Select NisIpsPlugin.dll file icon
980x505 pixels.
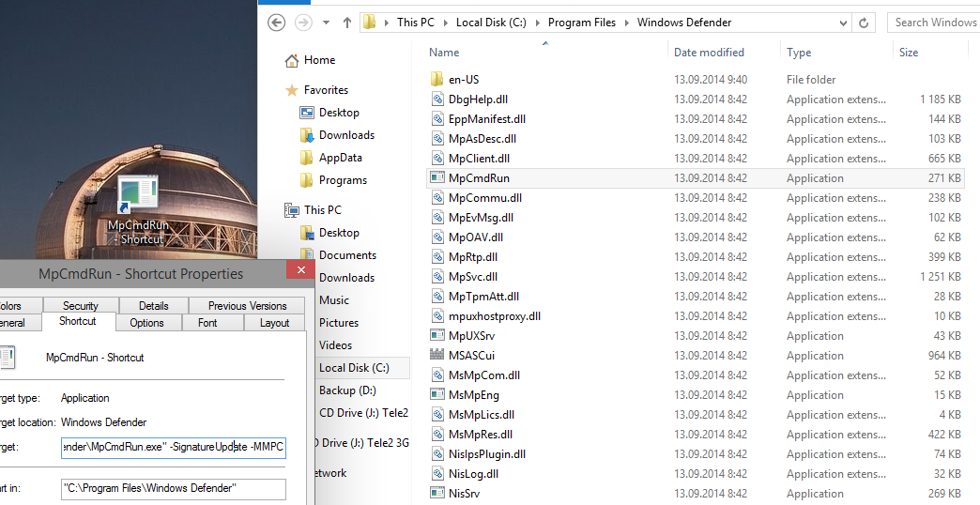tap(436, 453)
